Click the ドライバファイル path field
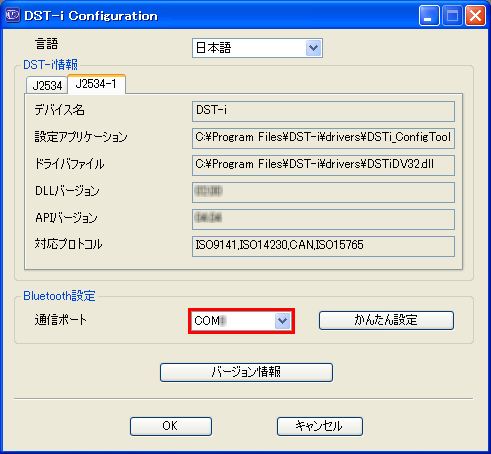This screenshot has height=454, width=491. pos(323,165)
